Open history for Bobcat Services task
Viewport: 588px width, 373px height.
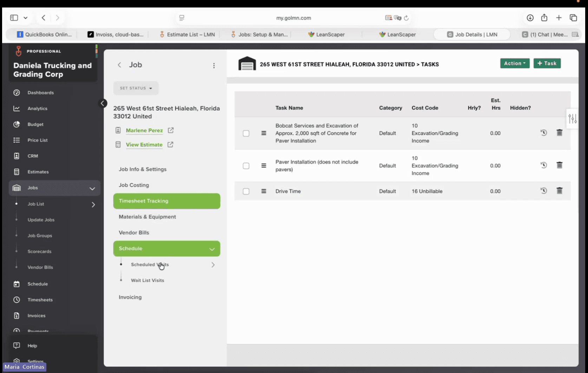[543, 133]
